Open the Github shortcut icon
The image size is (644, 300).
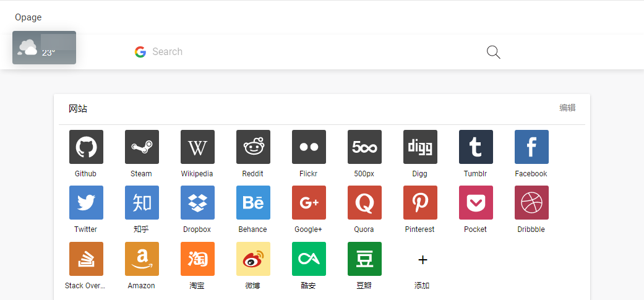[86, 147]
